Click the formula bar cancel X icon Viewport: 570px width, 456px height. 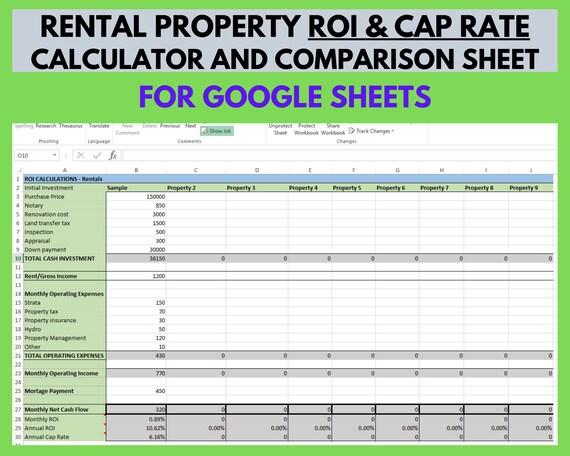click(81, 156)
